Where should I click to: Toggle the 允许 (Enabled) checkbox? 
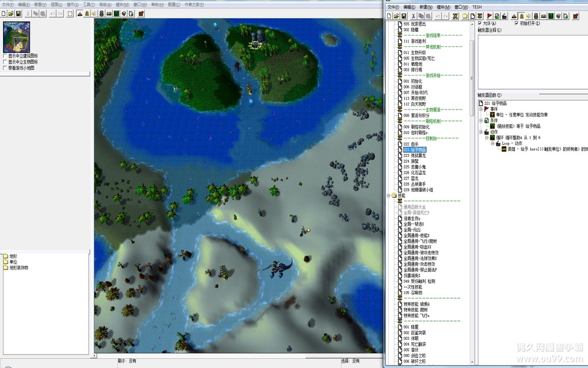[x=480, y=23]
